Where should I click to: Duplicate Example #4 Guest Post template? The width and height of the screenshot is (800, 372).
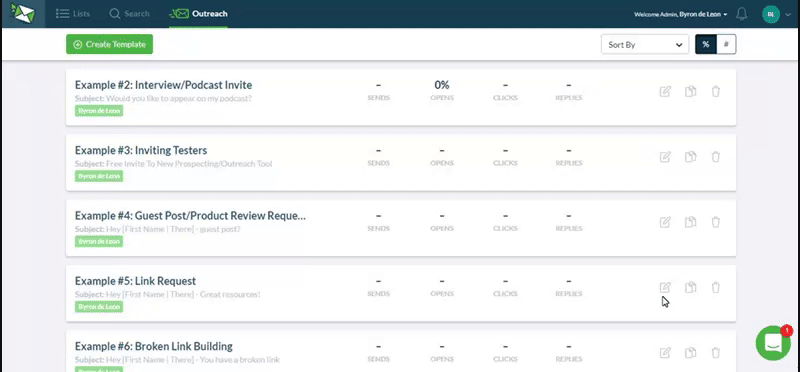point(690,222)
